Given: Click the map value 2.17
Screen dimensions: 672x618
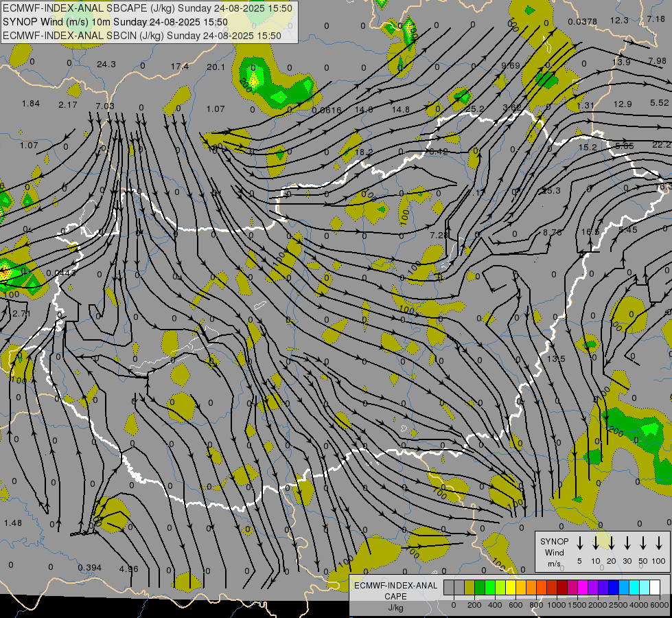Looking at the screenshot, I should pos(68,104).
